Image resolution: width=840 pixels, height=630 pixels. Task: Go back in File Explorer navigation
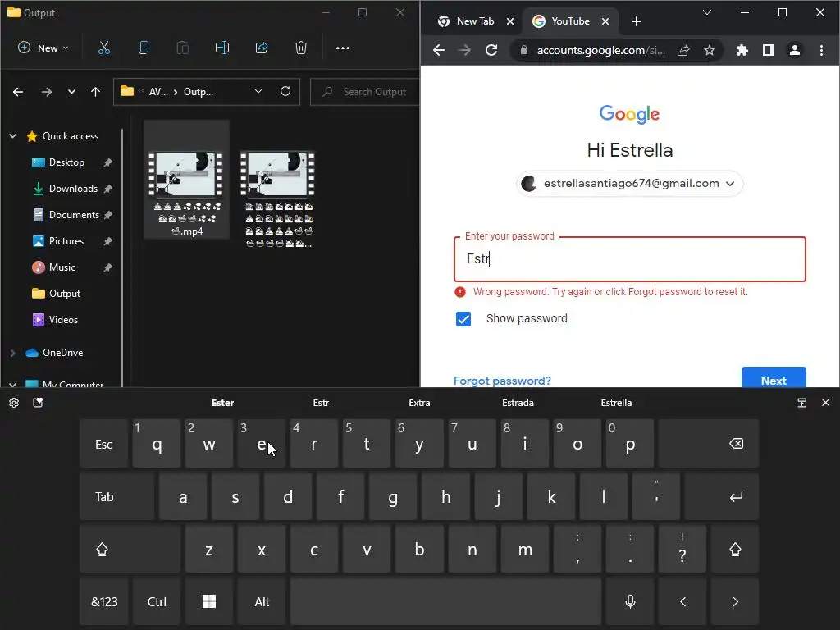pyautogui.click(x=18, y=92)
